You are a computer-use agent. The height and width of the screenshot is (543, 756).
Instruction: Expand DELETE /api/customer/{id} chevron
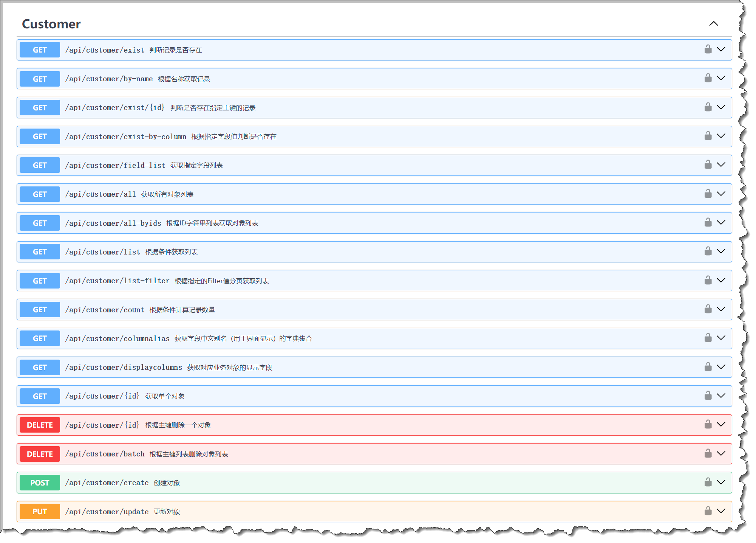721,424
